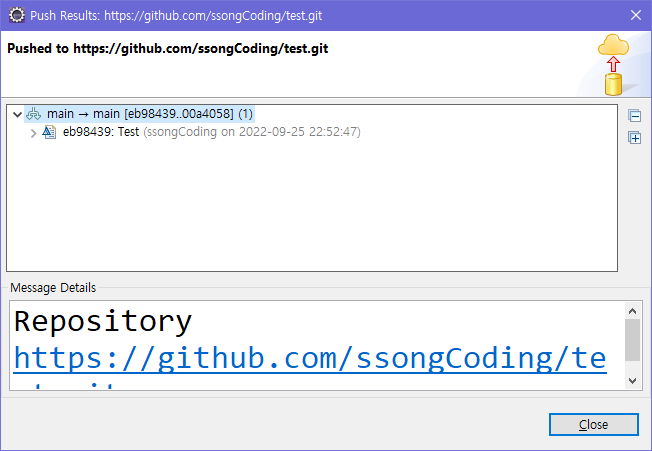
Task: Click the 'Pushed to https://github.com/ssongCoding/test.git' heading
Action: [x=168, y=49]
